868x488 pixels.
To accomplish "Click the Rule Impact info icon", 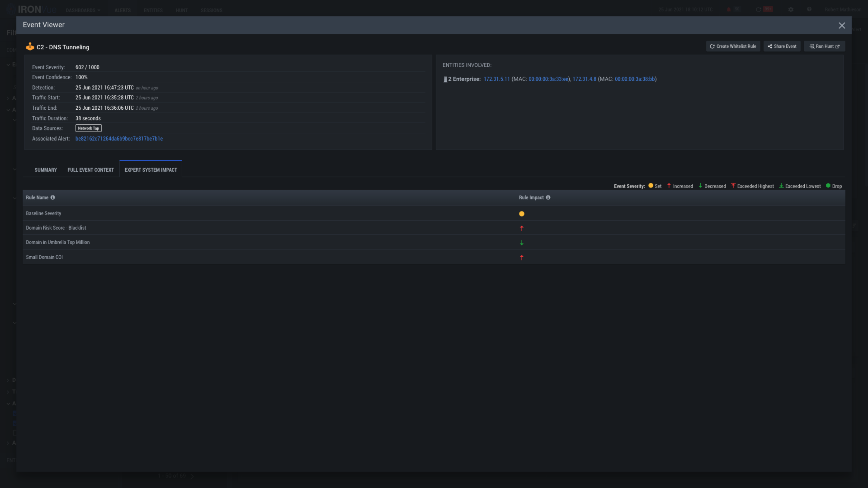I will [x=548, y=197].
